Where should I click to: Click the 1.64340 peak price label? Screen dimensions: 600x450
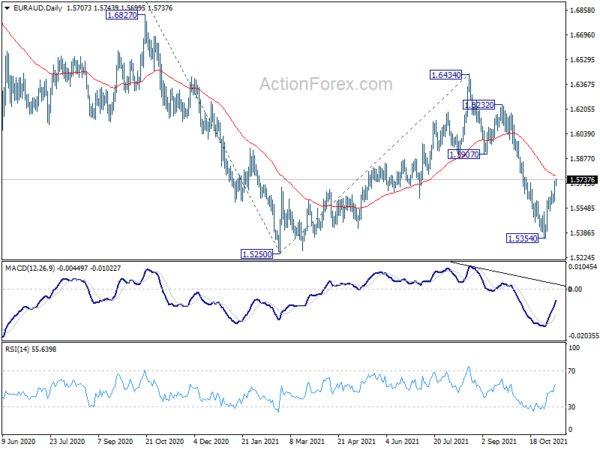446,75
